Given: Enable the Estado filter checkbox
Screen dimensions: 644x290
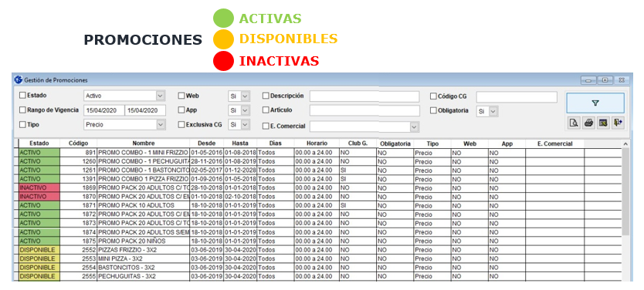Looking at the screenshot, I should click(x=22, y=95).
